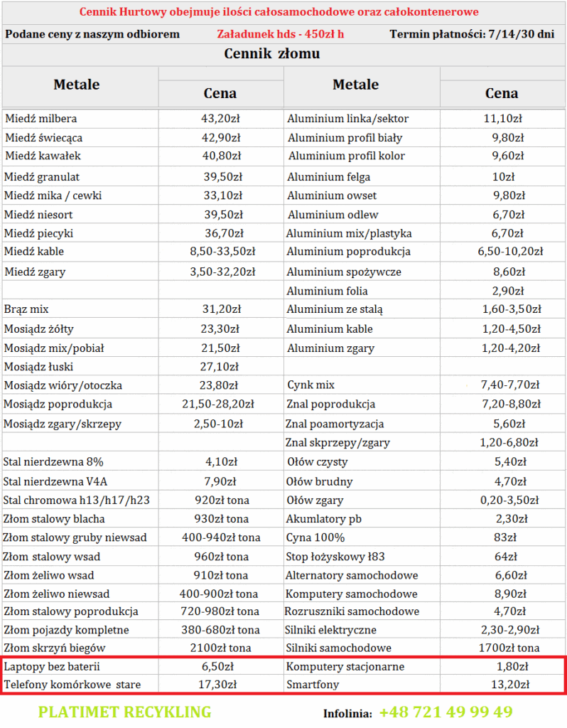This screenshot has width=567, height=728.
Task: Select the Brąz mix row label
Action: [26, 309]
